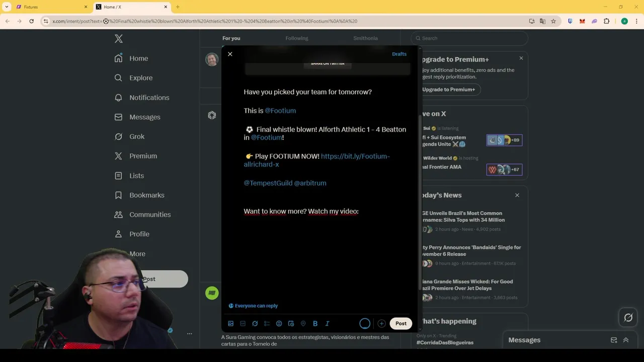644x362 pixels.
Task: Switch to the Following tab
Action: click(x=297, y=38)
